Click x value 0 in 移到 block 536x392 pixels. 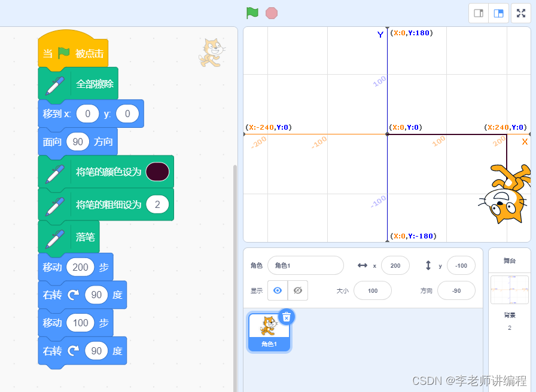pyautogui.click(x=87, y=114)
